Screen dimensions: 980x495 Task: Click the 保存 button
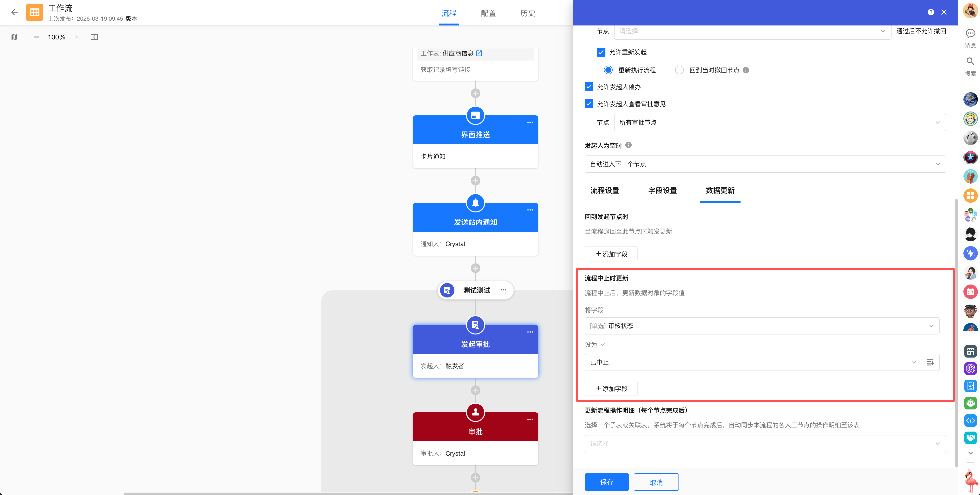tap(606, 482)
